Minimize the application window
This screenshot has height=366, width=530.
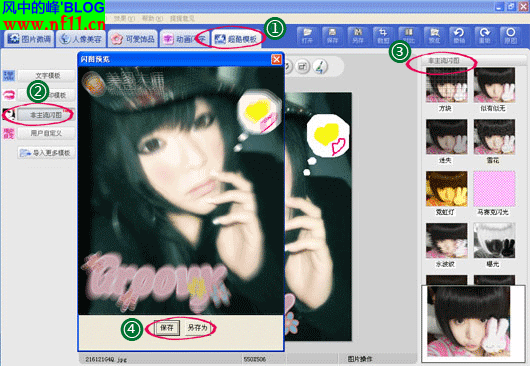(499, 6)
